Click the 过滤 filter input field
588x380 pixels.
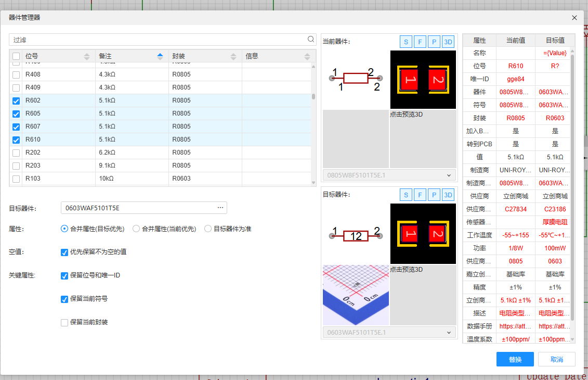point(156,40)
